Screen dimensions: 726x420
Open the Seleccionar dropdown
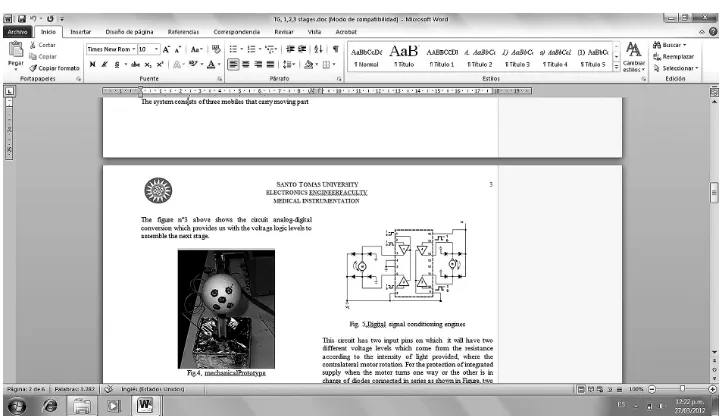(676, 68)
